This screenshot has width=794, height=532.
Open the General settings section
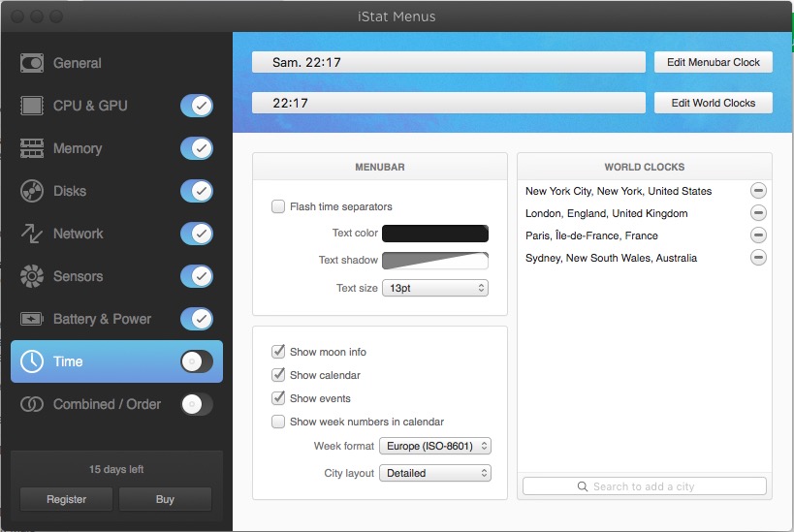click(78, 63)
